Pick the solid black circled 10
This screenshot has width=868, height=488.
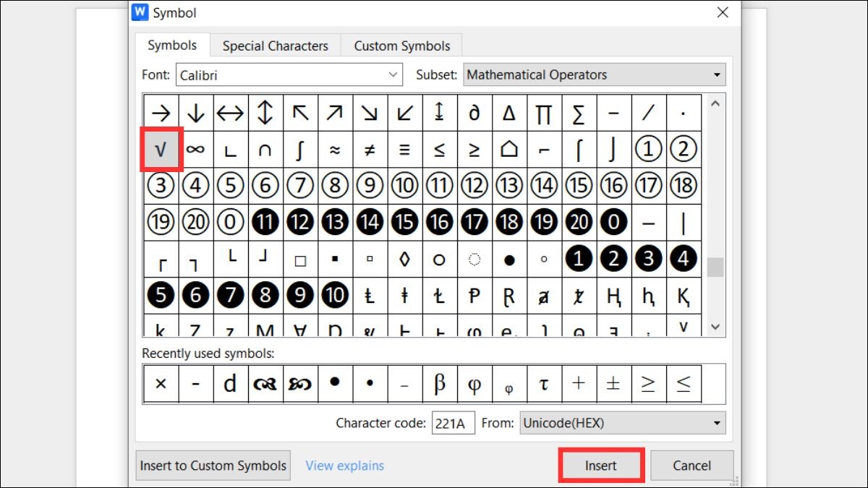(334, 296)
